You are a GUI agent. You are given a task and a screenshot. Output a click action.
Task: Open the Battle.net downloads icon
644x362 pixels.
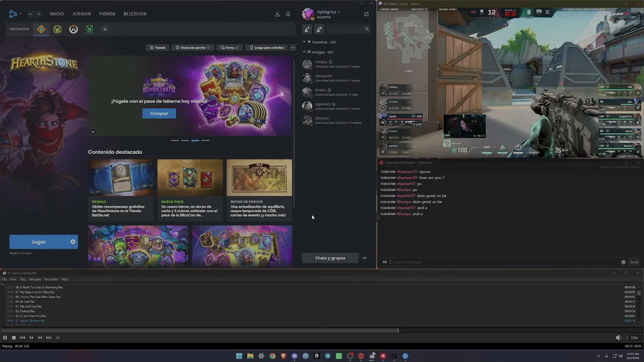[277, 14]
